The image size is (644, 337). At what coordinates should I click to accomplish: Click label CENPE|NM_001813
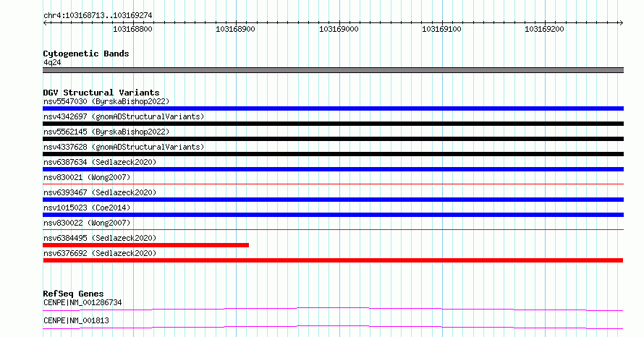point(76,320)
